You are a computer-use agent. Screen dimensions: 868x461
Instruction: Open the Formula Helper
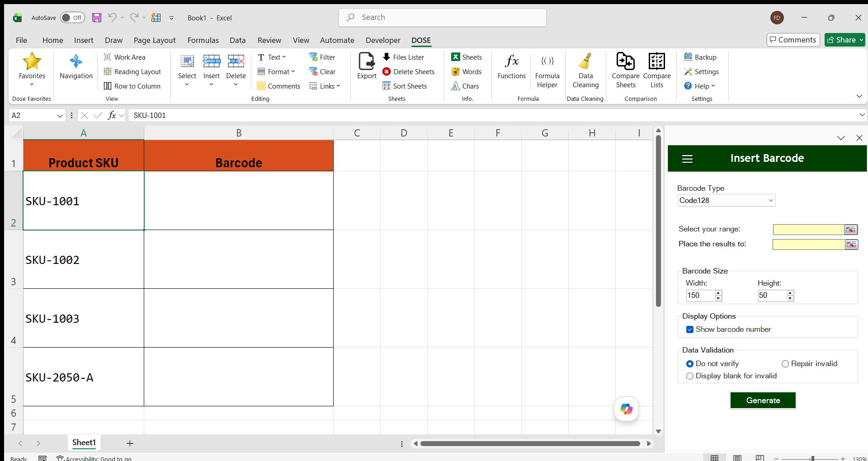[x=547, y=71]
